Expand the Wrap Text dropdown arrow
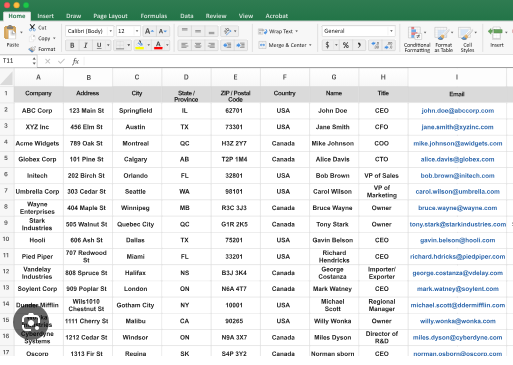The image size is (513, 365). (296, 31)
